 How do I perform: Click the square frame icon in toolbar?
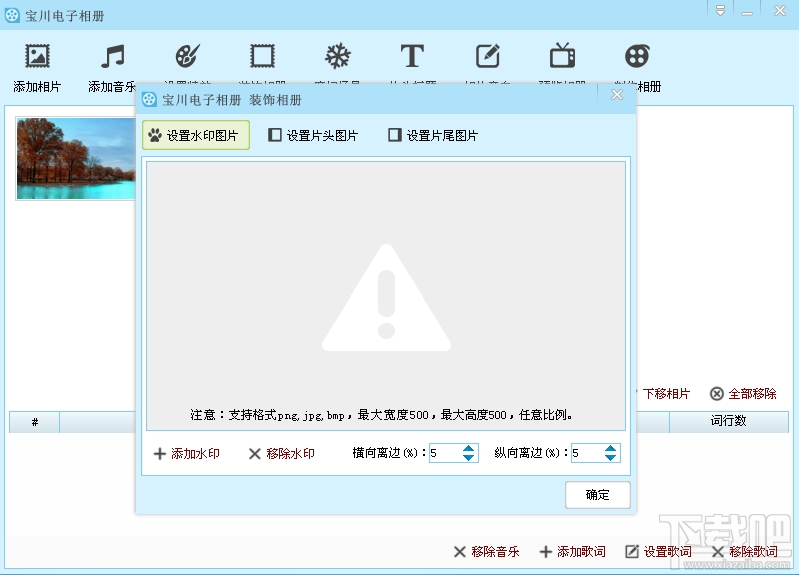262,56
